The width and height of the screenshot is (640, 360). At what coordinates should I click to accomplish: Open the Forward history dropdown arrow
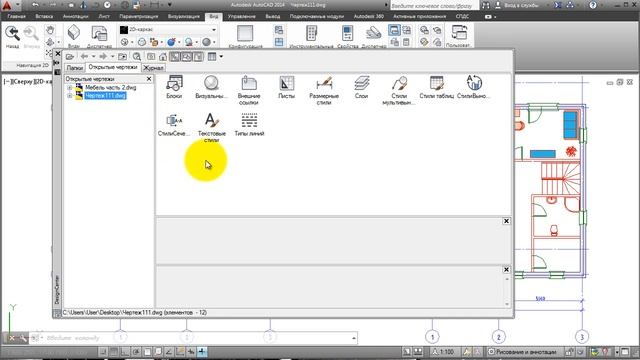coord(112,56)
